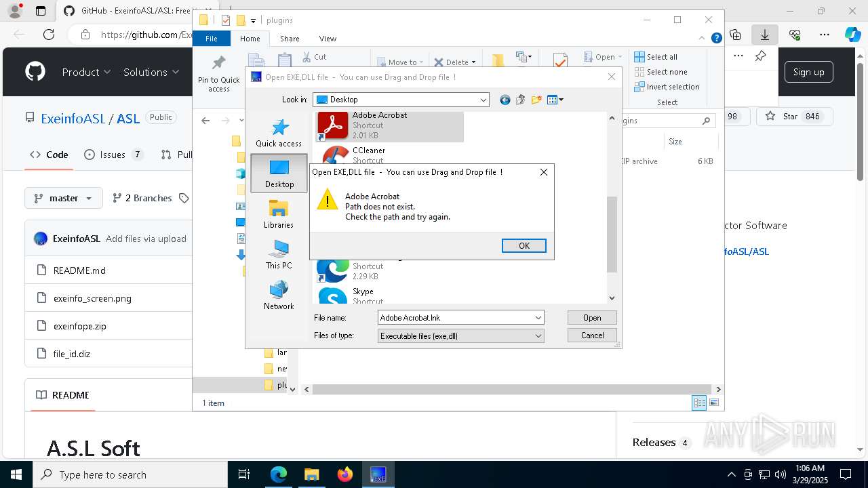Open exeinfope.zip file link
Image resolution: width=868 pixels, height=488 pixels.
click(79, 326)
